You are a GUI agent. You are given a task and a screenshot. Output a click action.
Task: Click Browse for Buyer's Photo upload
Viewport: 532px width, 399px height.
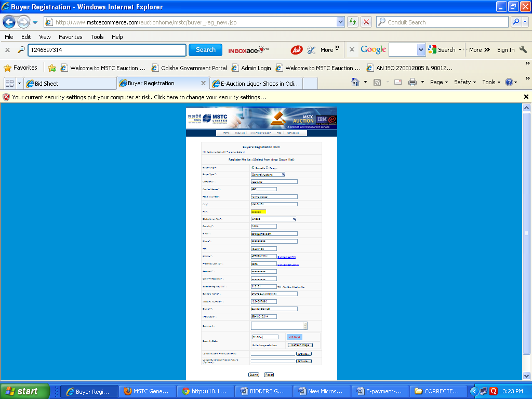(303, 354)
